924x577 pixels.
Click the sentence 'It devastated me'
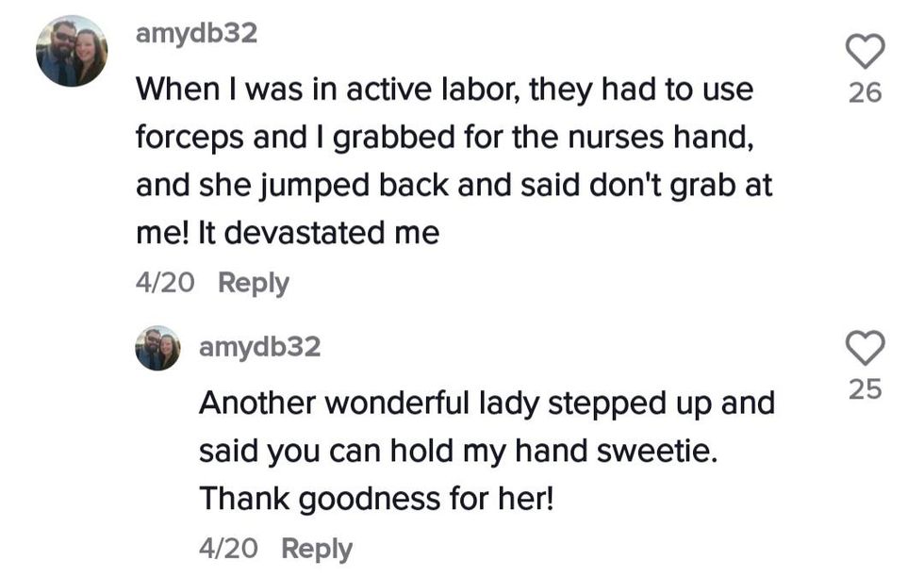coord(318,233)
